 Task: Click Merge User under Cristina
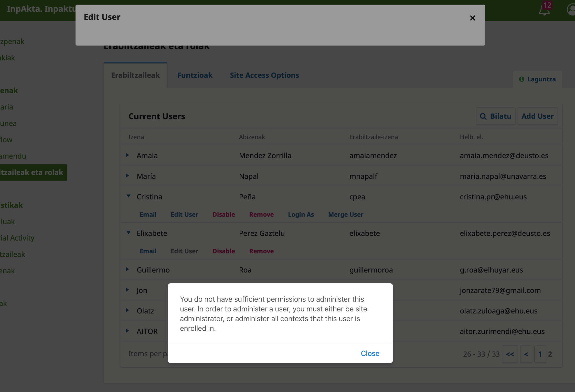(x=346, y=214)
